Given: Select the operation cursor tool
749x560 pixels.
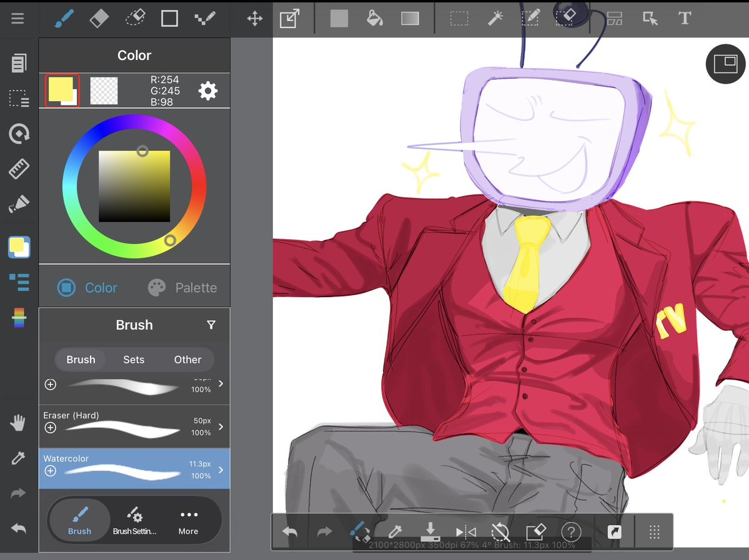Looking at the screenshot, I should (x=650, y=19).
